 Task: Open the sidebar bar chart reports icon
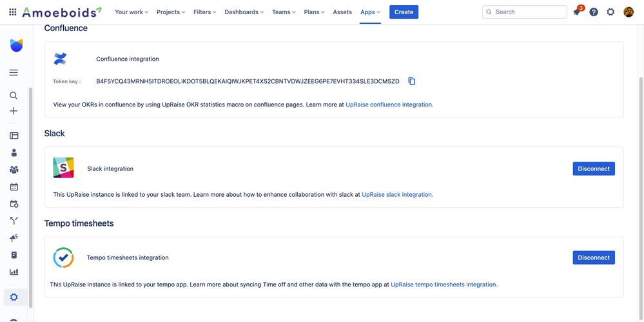14,272
